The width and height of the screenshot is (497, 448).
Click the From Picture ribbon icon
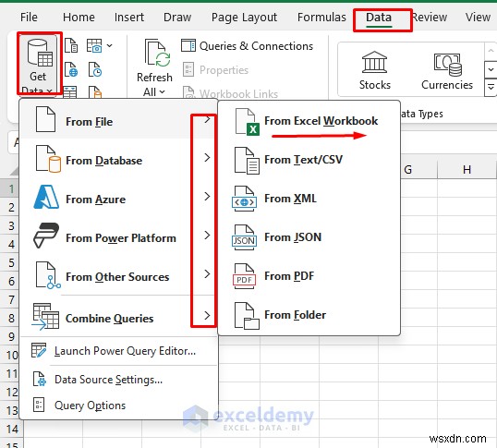[x=94, y=45]
